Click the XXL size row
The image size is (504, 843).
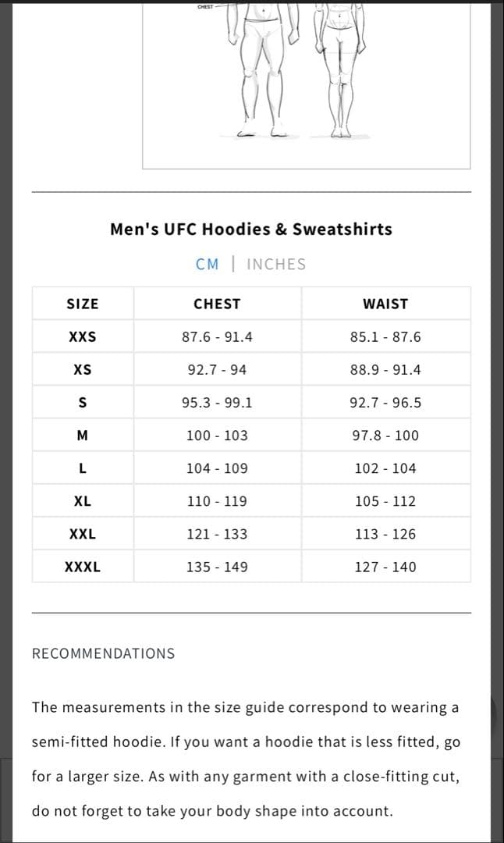(83, 533)
